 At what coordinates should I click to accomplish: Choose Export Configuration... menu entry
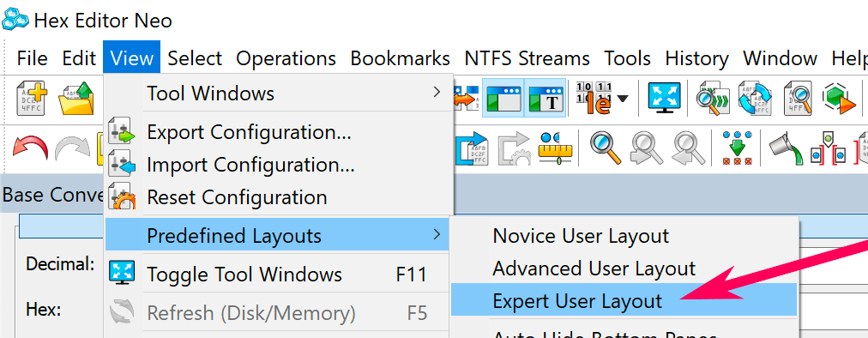[278, 132]
